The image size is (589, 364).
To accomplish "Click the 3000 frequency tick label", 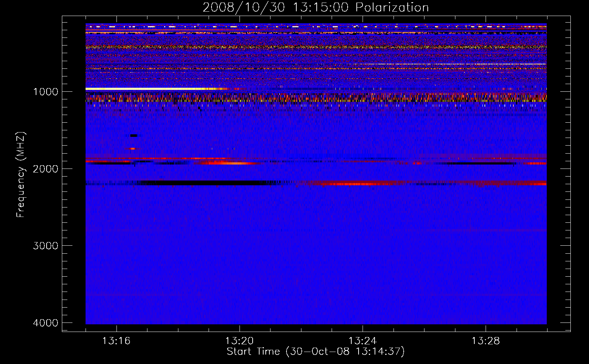I will click(46, 246).
